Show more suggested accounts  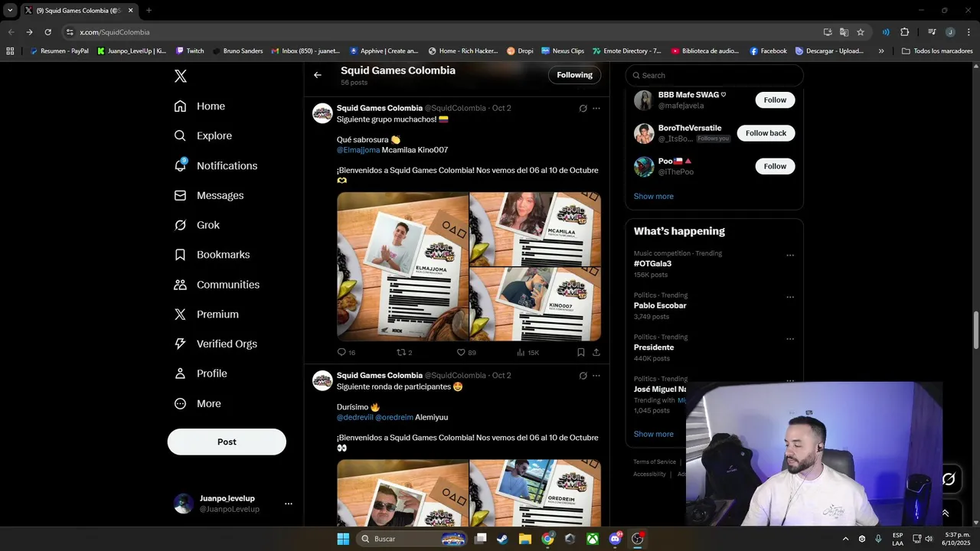653,197
